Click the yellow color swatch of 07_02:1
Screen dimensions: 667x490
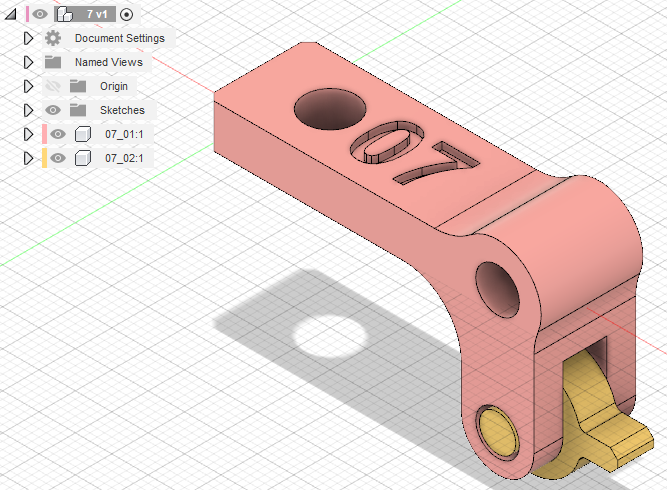45,158
